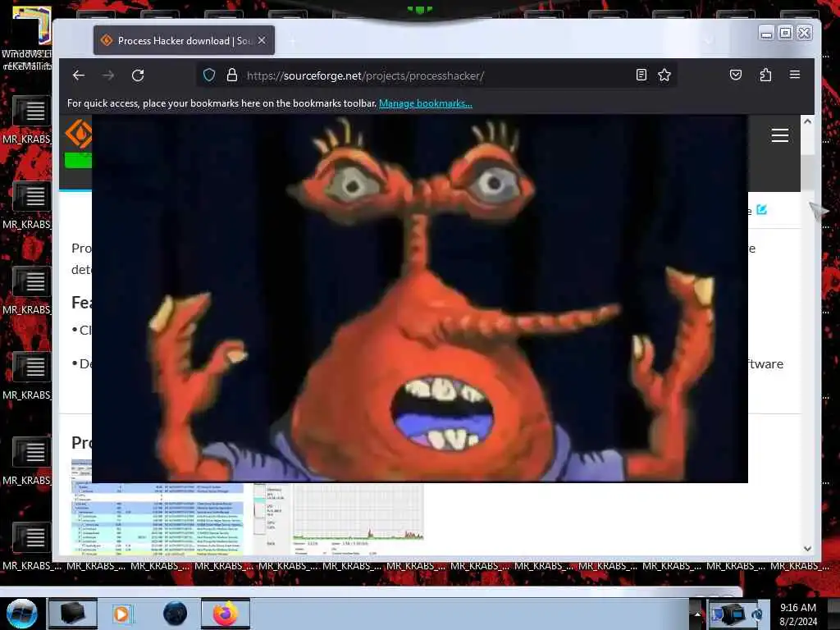Open the performance graph screenshot thumbnail

339,518
